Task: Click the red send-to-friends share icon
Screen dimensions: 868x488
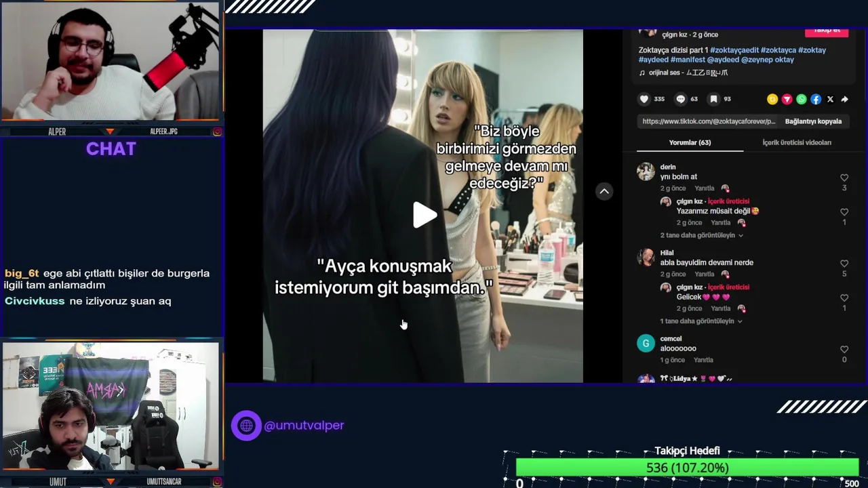Action: (787, 99)
